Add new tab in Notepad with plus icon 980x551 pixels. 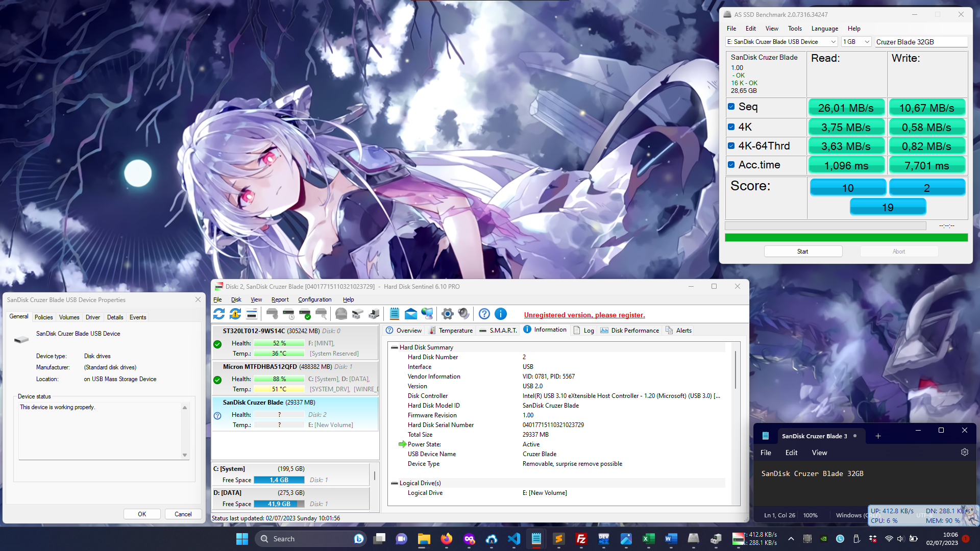click(878, 436)
